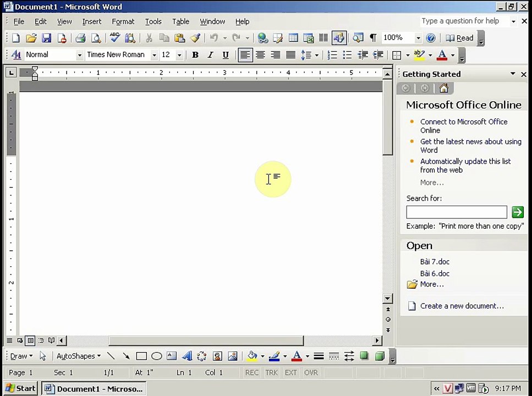The image size is (532, 396).
Task: Select the Rectangle drawing tool
Action: (x=141, y=356)
